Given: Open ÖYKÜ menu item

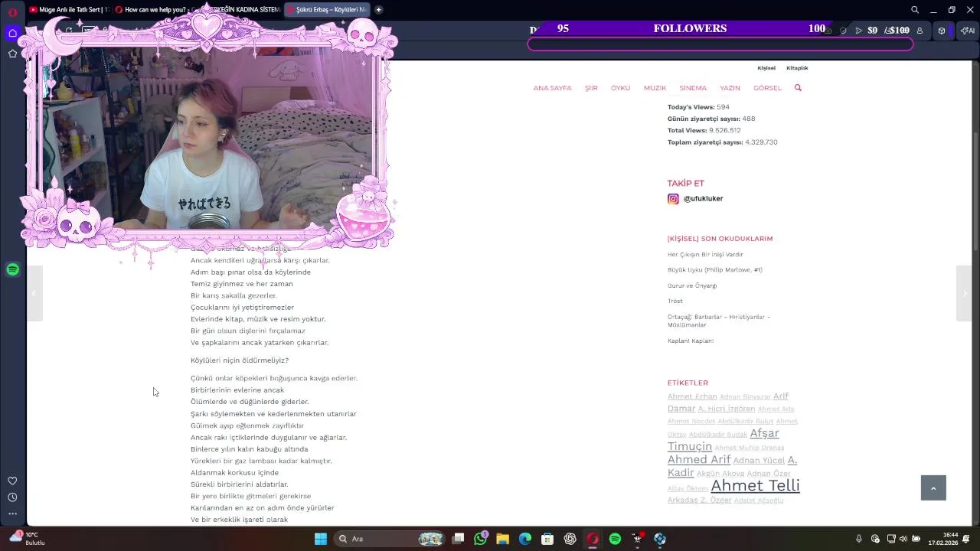Looking at the screenshot, I should coord(620,88).
